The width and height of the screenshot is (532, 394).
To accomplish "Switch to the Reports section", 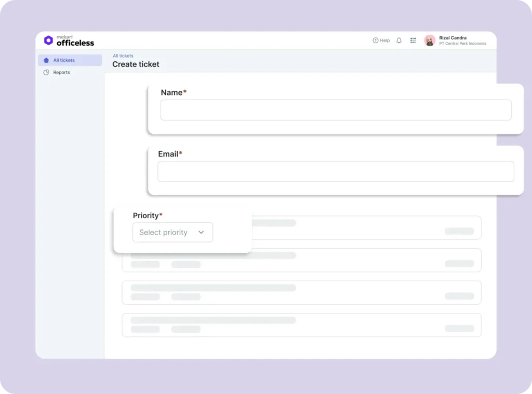I will [x=61, y=72].
